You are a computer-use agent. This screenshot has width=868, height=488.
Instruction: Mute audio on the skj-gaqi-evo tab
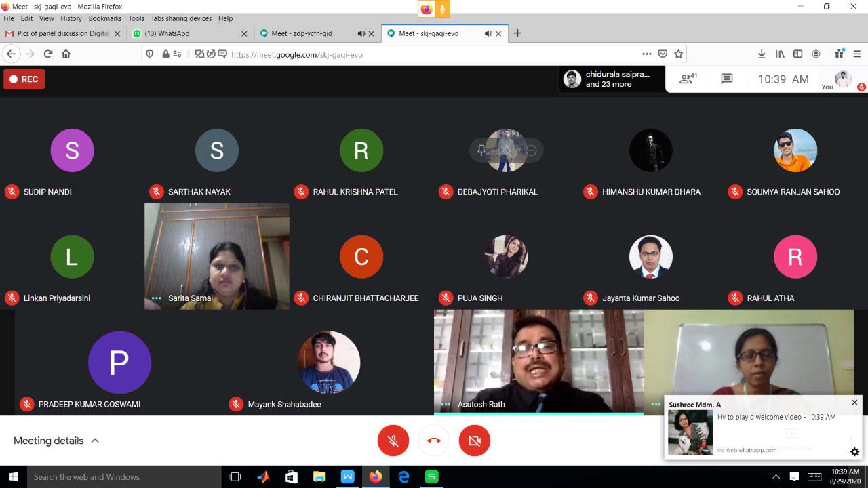488,33
